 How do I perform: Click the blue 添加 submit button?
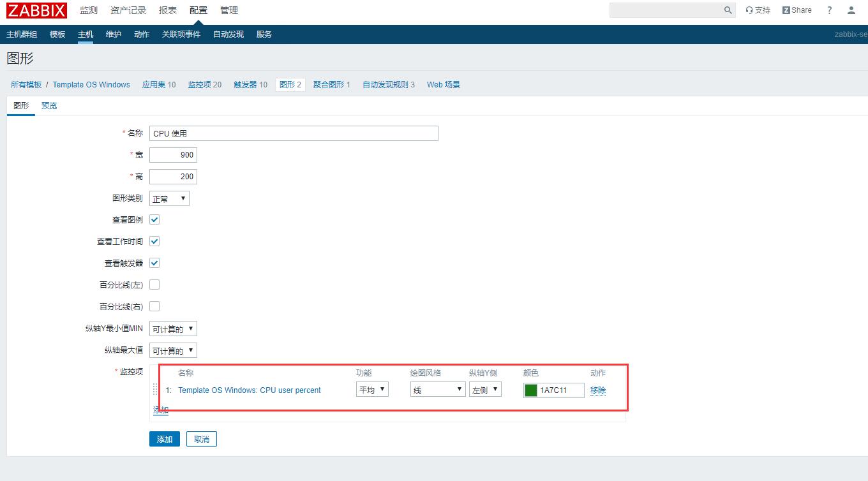[165, 439]
